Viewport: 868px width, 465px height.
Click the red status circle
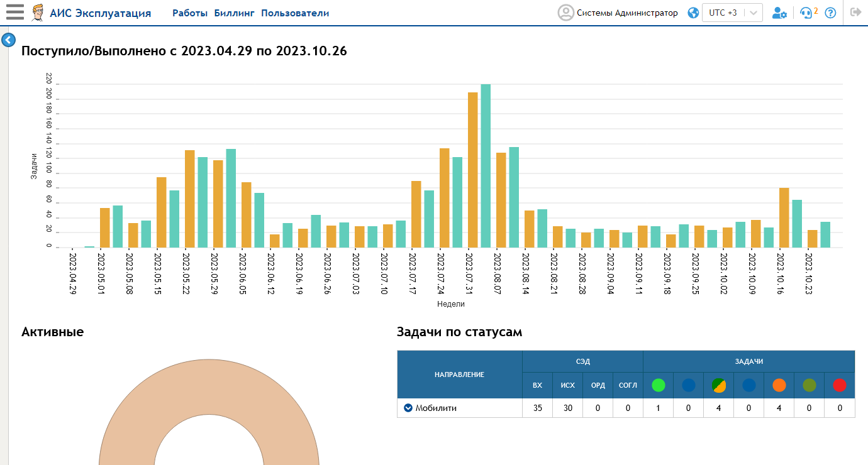point(840,385)
